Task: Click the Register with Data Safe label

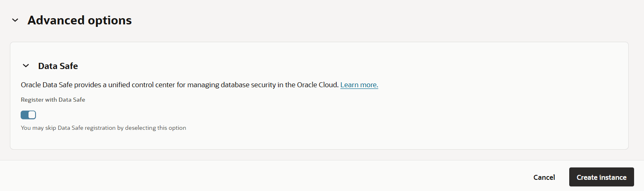Action: point(53,100)
